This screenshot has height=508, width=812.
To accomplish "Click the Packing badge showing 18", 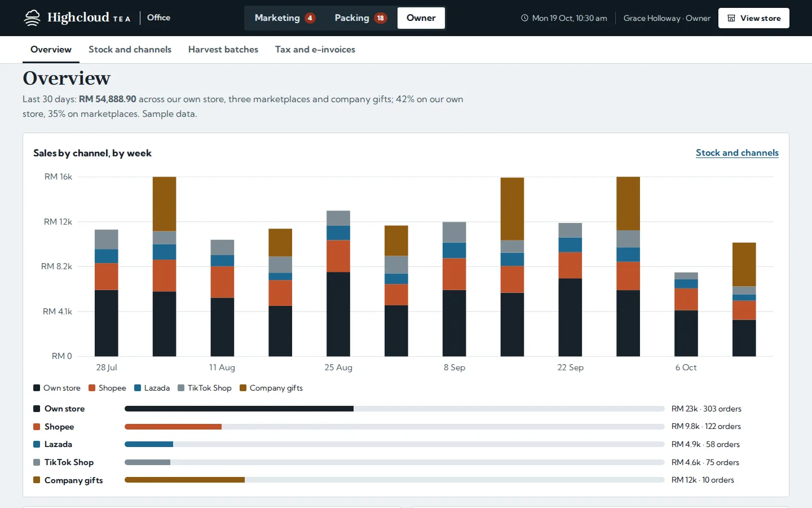I will point(381,18).
